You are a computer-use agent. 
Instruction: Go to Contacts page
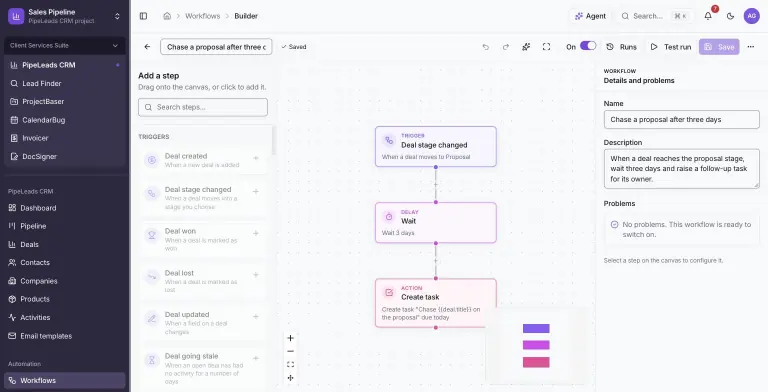pyautogui.click(x=64, y=263)
